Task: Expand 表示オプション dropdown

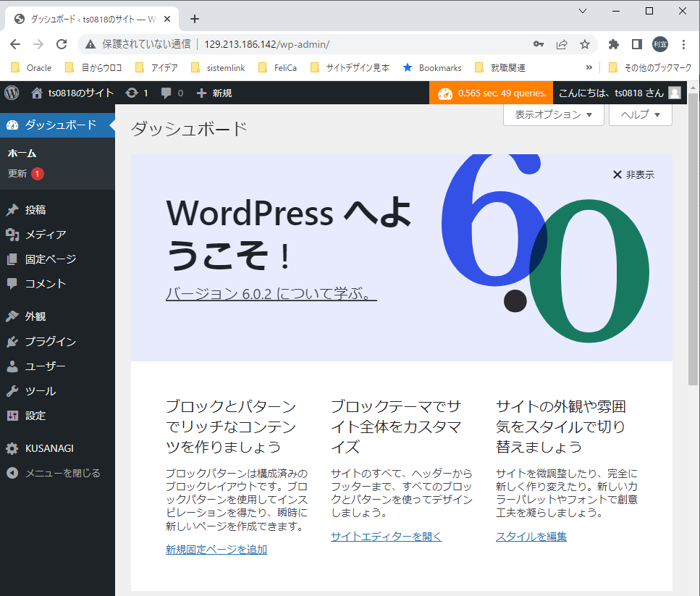Action: 554,114
